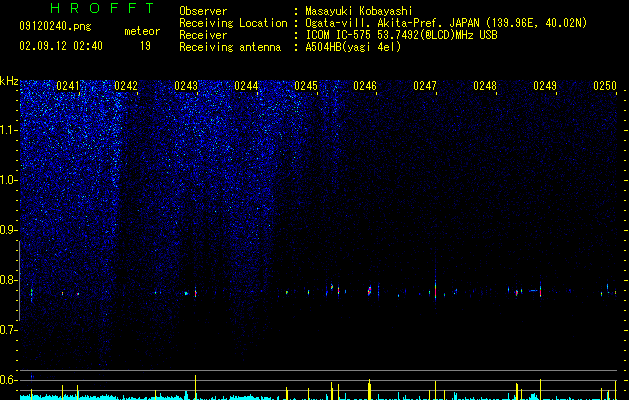Click antenna value A504HB(yagi 4el)

(353, 47)
